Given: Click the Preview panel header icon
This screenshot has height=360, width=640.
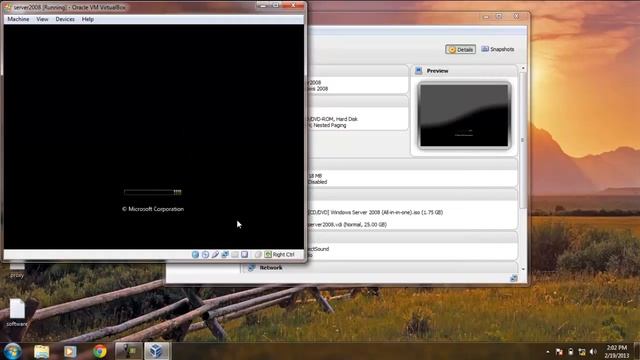Looking at the screenshot, I should click(x=418, y=71).
